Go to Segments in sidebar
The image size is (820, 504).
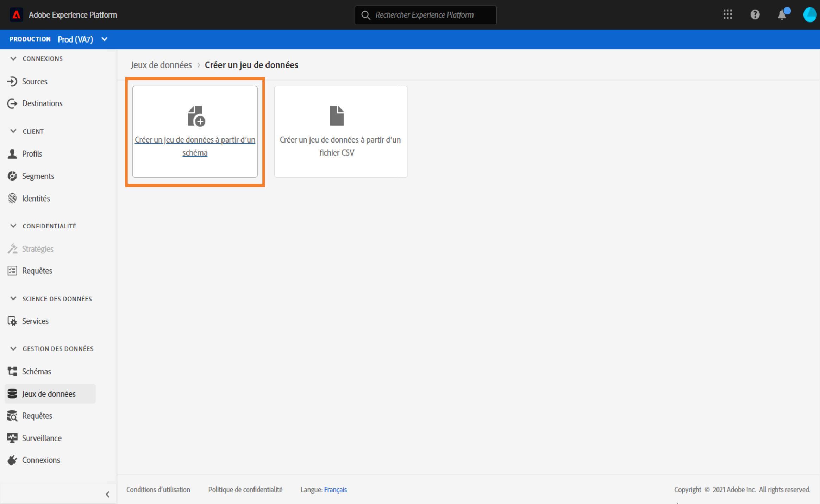tap(38, 176)
